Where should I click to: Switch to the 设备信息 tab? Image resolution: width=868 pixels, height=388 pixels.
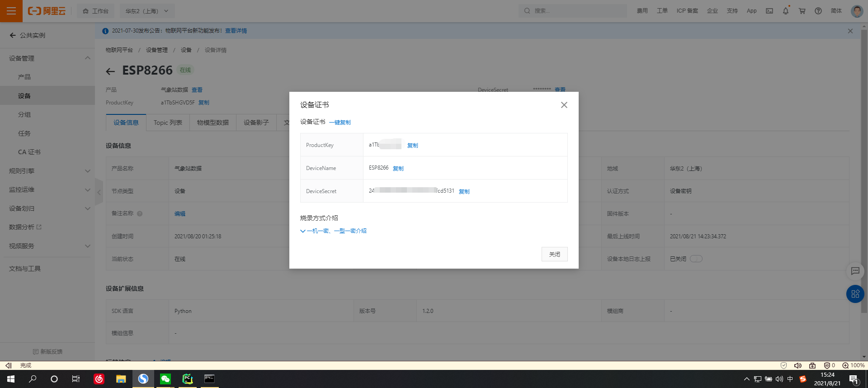(x=126, y=123)
